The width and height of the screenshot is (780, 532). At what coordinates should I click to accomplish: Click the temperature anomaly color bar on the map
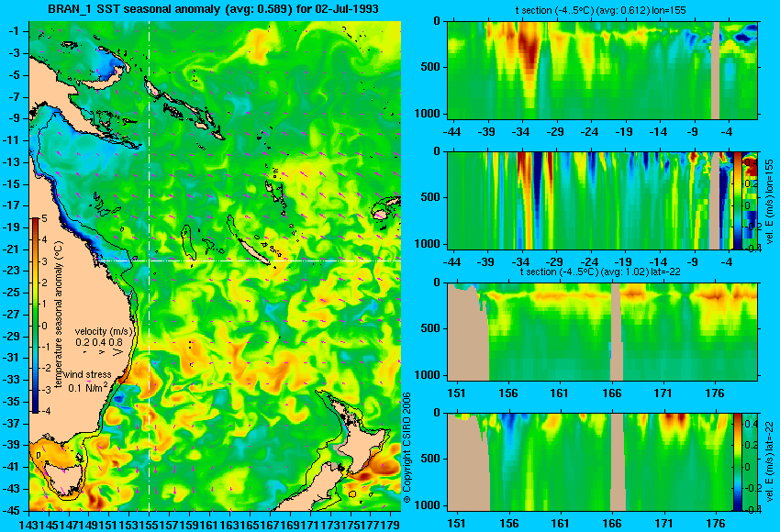[36, 316]
